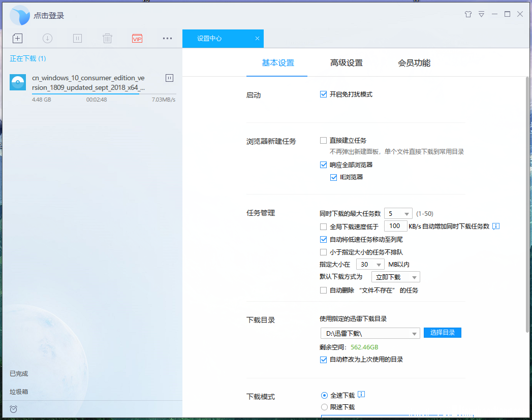Image resolution: width=532 pixels, height=420 pixels.
Task: Expand the D:\迅雷下载\ directory dropdown
Action: 370,333
